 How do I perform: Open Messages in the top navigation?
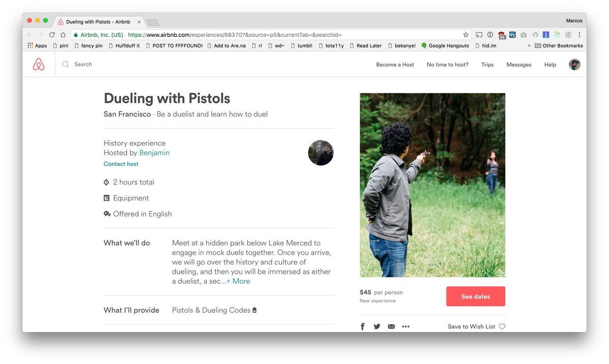[519, 65]
